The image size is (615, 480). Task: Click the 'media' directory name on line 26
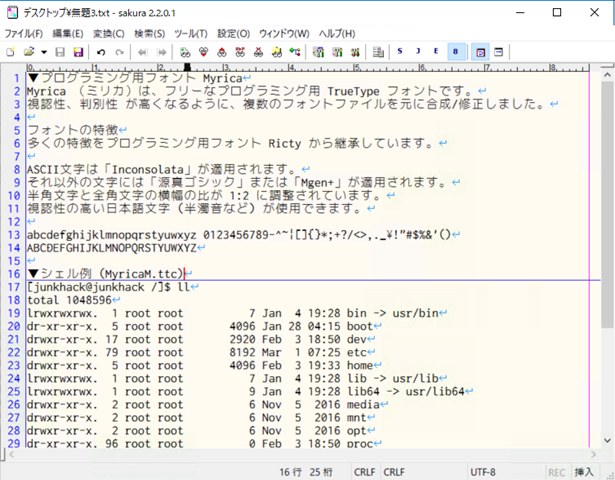363,405
